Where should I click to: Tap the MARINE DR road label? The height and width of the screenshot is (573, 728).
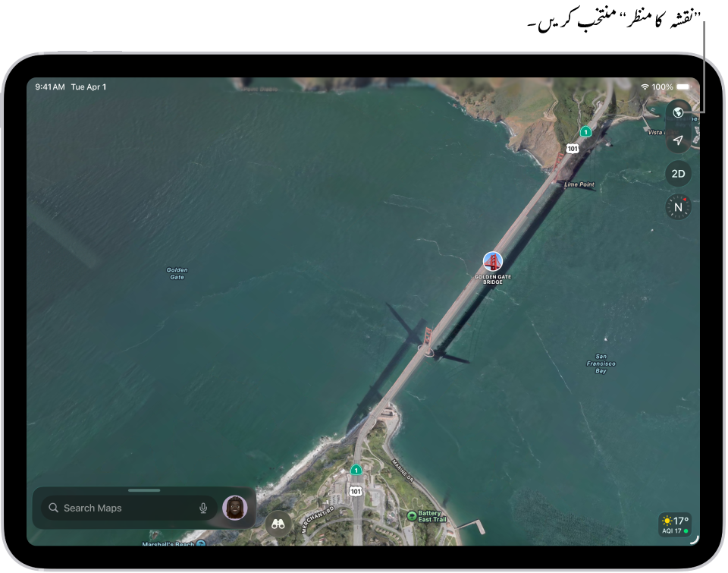tap(403, 470)
